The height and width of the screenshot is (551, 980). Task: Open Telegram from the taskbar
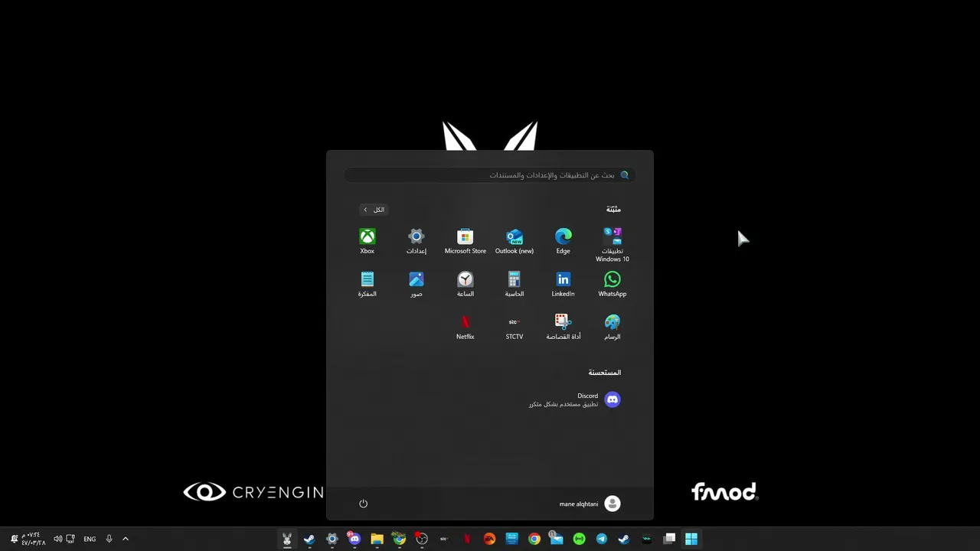(602, 539)
